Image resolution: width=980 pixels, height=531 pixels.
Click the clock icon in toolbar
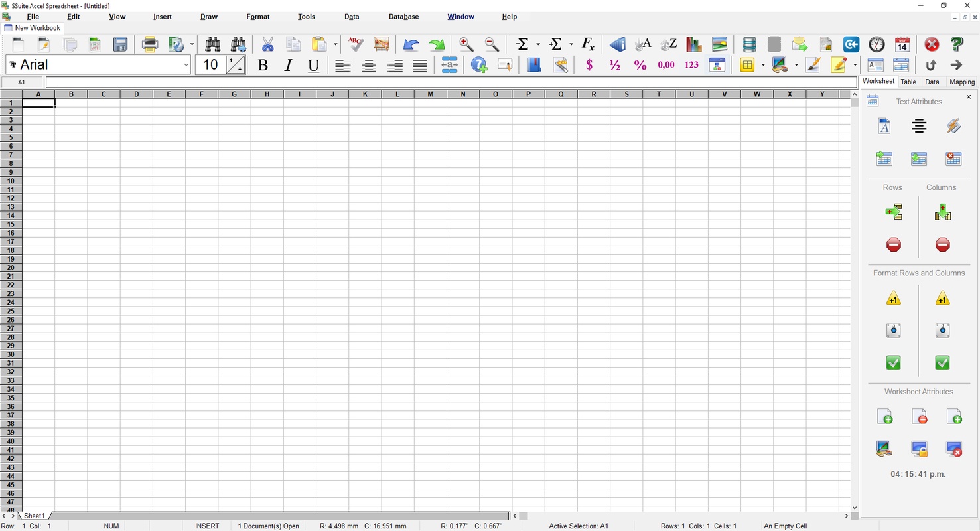point(877,44)
